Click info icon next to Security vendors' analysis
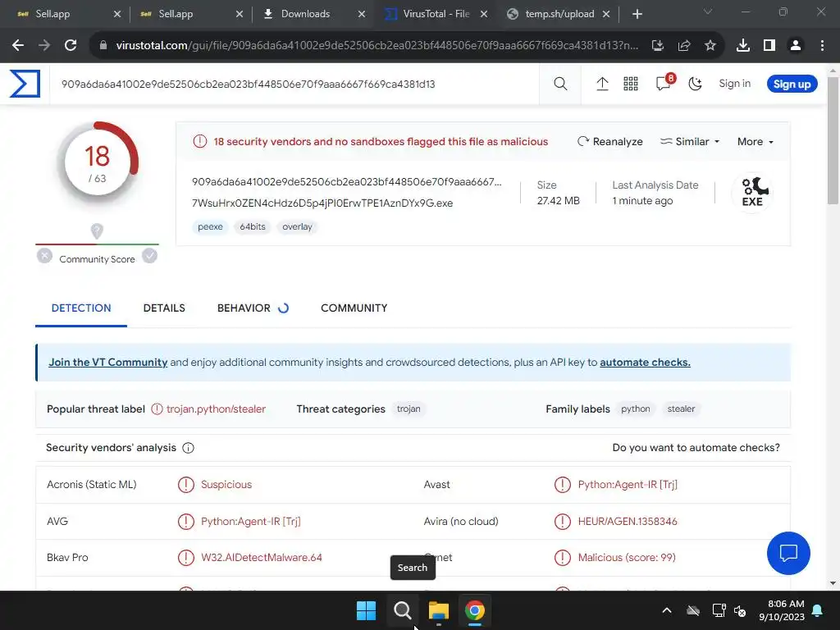Screen dimensions: 840x630 (x=188, y=448)
